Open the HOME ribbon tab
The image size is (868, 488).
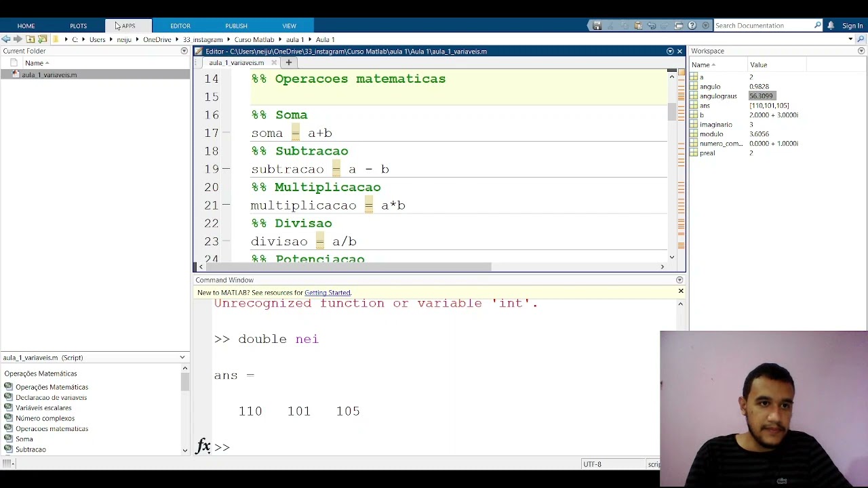point(26,26)
